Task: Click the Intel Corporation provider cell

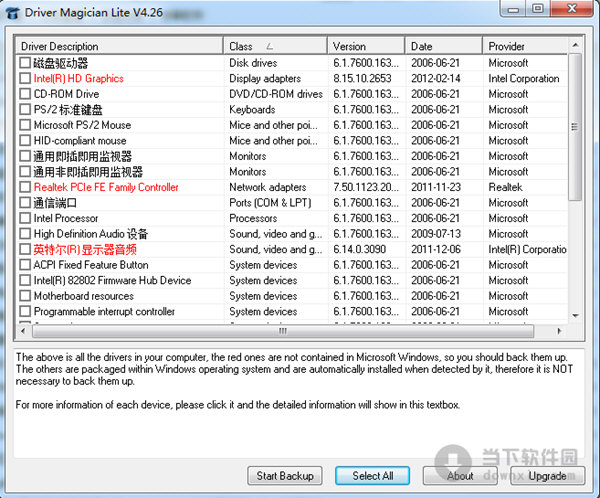Action: (523, 78)
